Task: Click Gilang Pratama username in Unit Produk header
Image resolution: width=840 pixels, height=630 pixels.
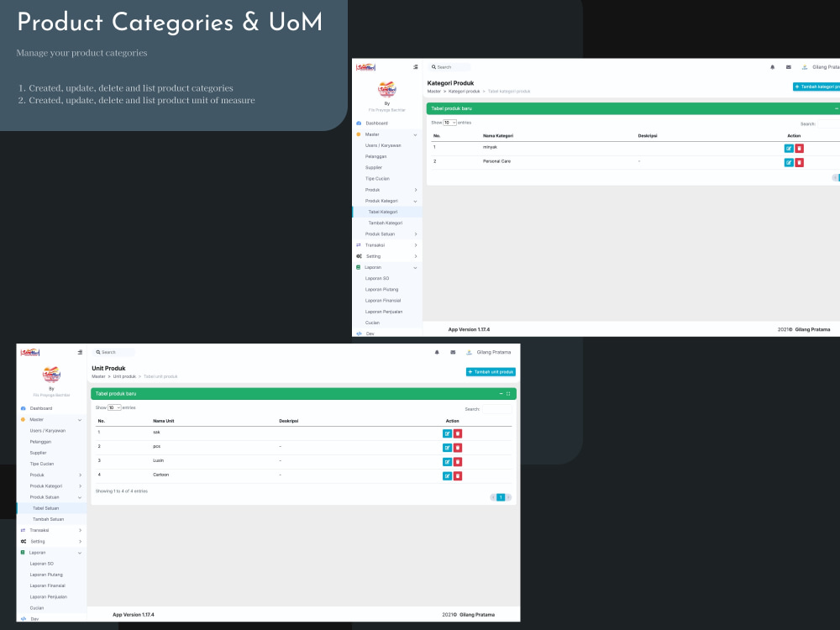Action: 494,352
